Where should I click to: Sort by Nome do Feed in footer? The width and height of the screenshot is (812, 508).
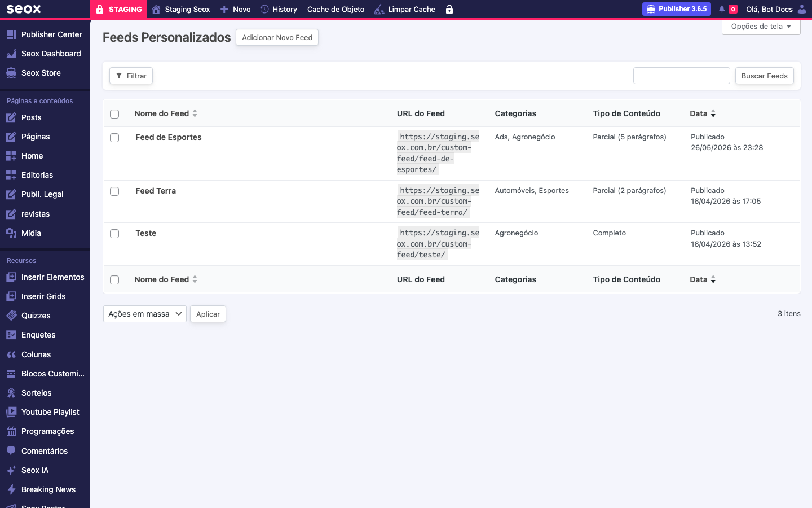(x=166, y=279)
